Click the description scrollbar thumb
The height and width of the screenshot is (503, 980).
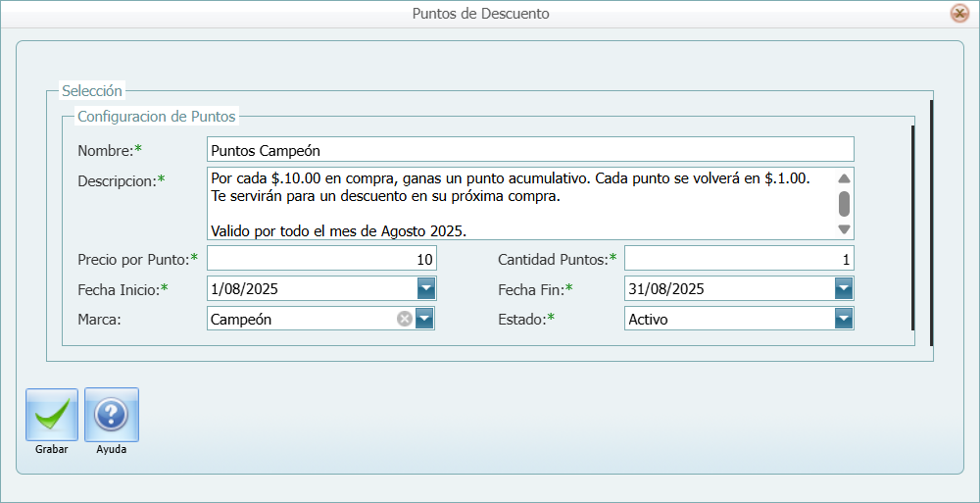tap(844, 203)
